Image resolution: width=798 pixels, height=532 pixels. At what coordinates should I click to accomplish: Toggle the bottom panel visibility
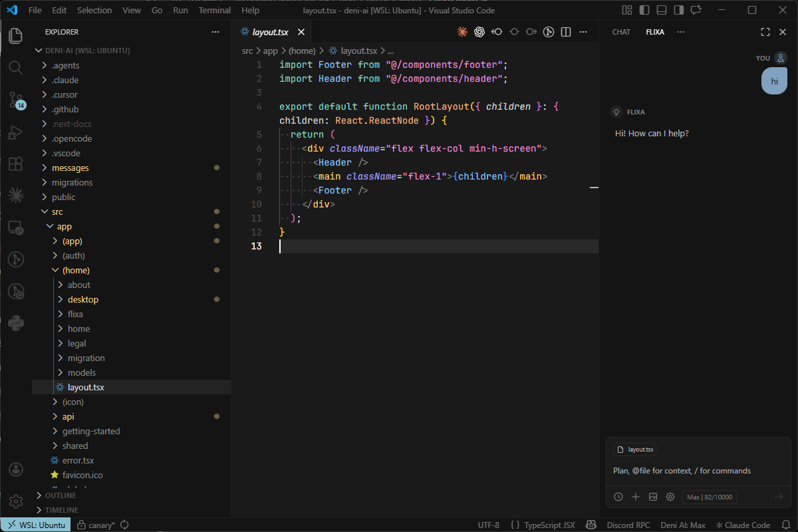(662, 10)
